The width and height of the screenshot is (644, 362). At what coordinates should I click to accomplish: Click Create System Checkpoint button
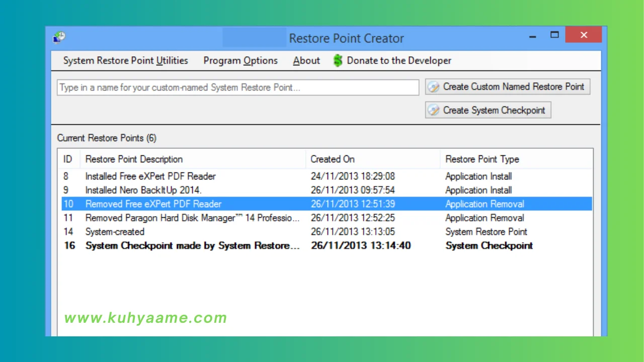(488, 110)
